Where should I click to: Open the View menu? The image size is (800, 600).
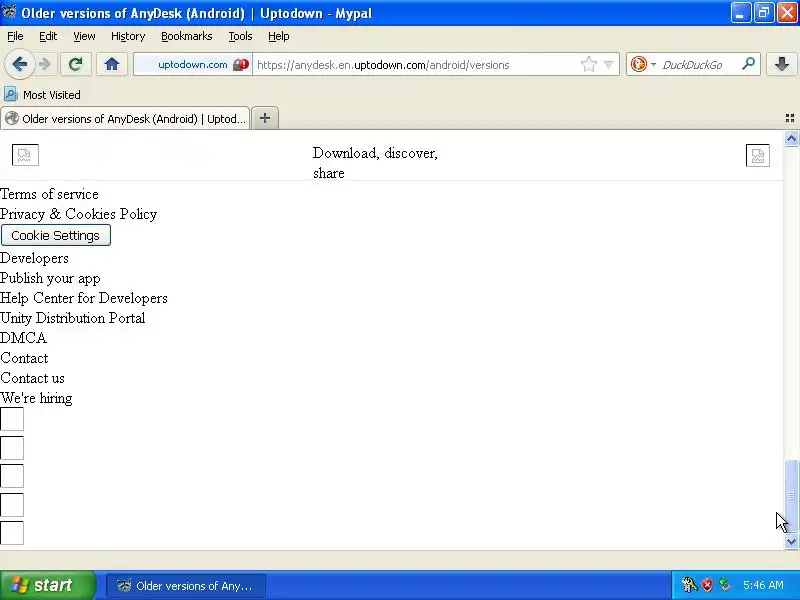(84, 36)
